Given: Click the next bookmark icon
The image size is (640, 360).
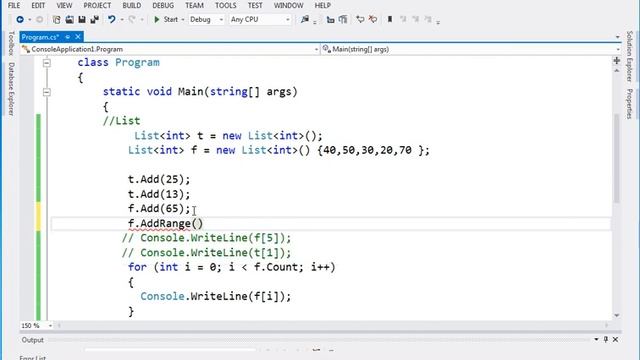Looking at the screenshot, I should click(x=416, y=19).
